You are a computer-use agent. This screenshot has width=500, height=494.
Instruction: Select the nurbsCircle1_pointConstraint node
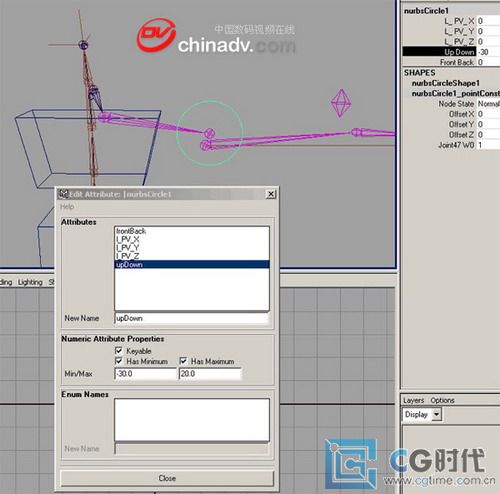click(x=456, y=93)
